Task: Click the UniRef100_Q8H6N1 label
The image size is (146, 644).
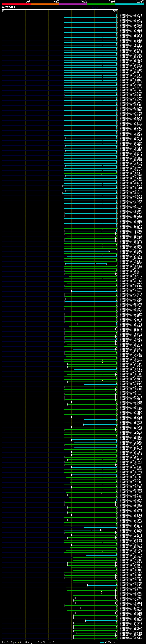Action: click(131, 251)
